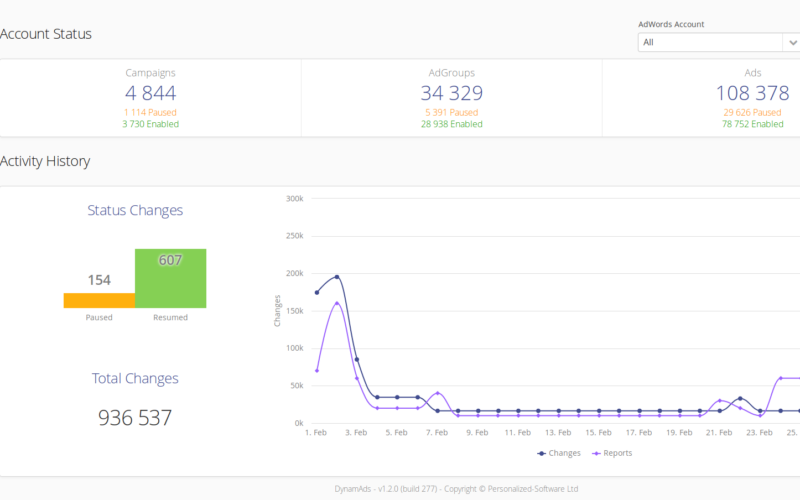
Task: Toggle the Reports series in chart legend
Action: (x=612, y=453)
